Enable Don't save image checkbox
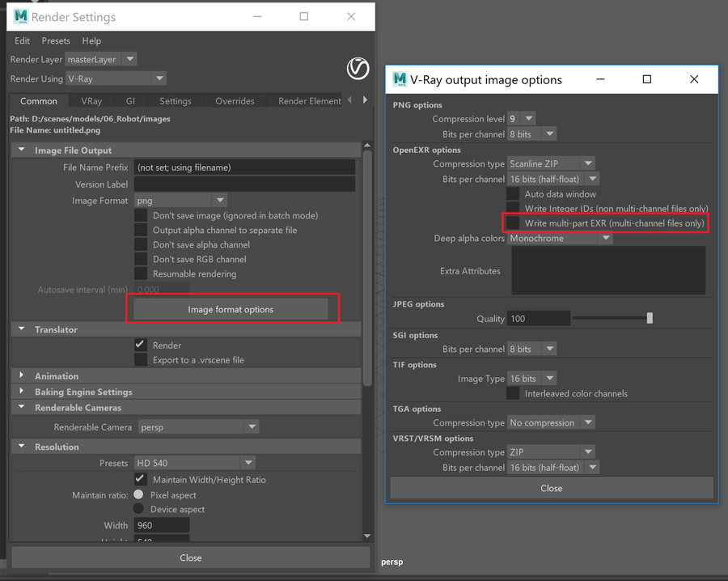 pos(141,215)
